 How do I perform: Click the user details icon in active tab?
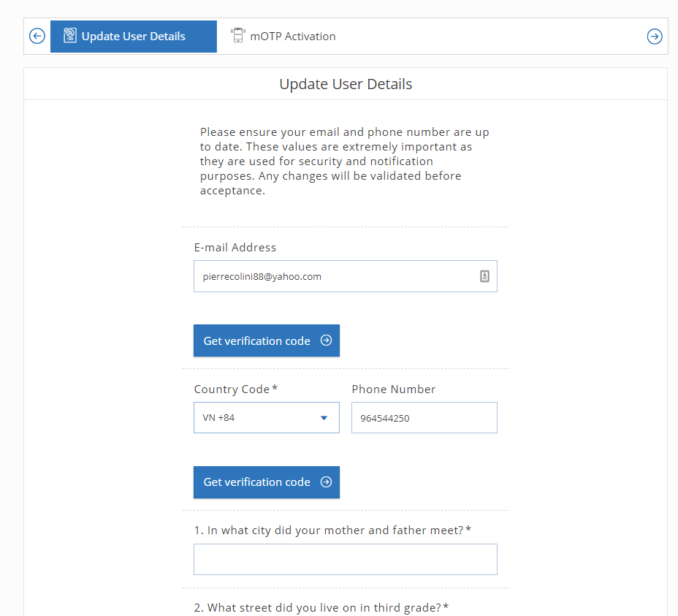[70, 36]
